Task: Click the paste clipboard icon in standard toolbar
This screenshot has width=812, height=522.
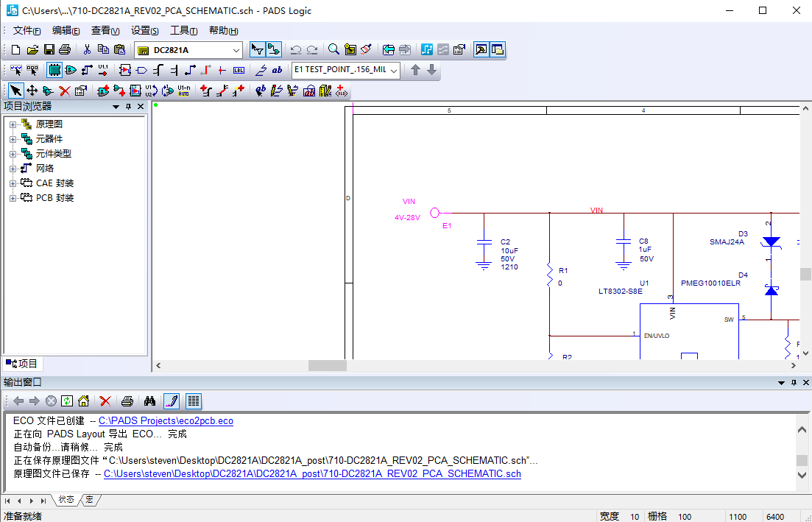Action: click(119, 49)
